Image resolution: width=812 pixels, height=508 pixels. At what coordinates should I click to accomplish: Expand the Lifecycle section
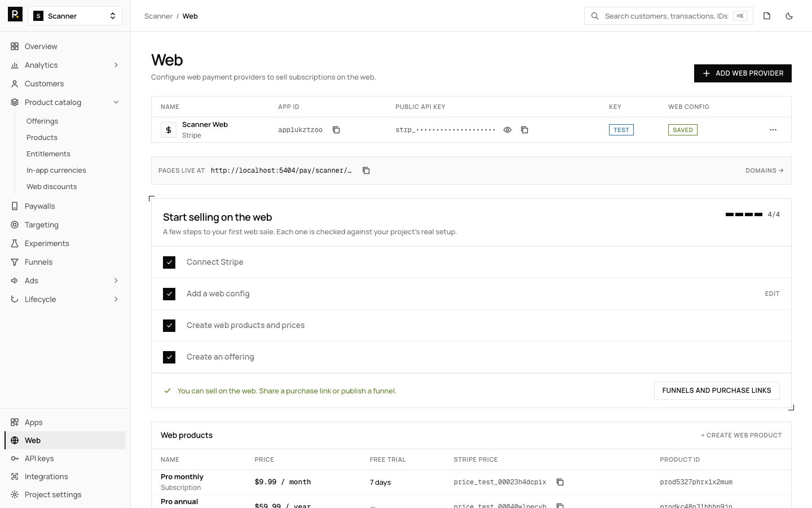click(65, 299)
